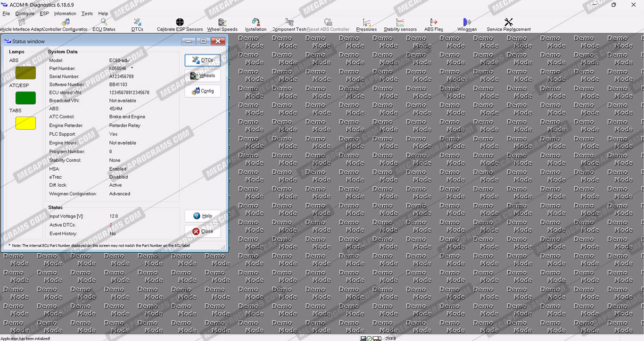The width and height of the screenshot is (644, 341).
Task: Open Wheel Speeds from the toolbar
Action: click(x=222, y=23)
